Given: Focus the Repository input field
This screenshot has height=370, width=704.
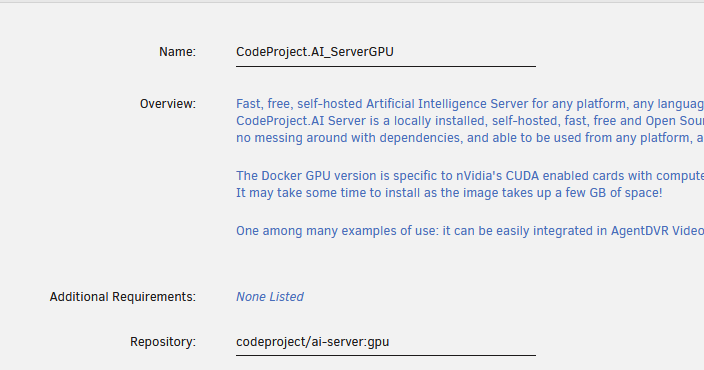Looking at the screenshot, I should tap(386, 342).
